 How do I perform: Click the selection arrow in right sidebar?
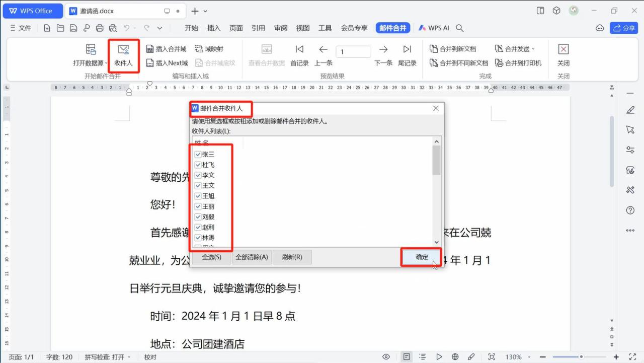coord(630,129)
